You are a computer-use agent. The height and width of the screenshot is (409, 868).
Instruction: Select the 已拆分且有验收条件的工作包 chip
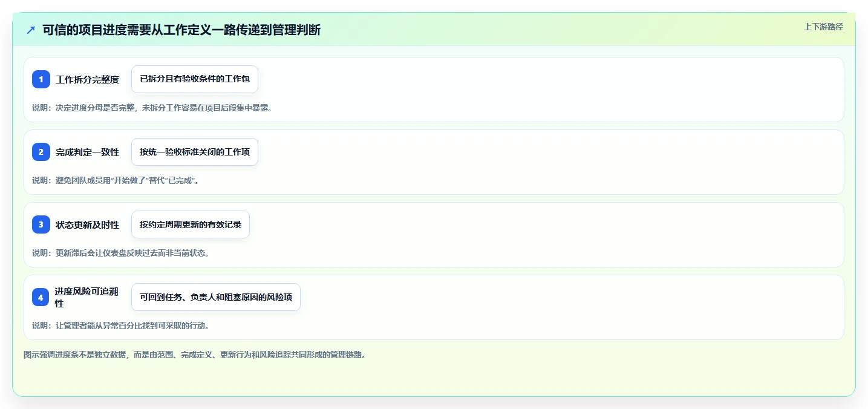tap(195, 79)
